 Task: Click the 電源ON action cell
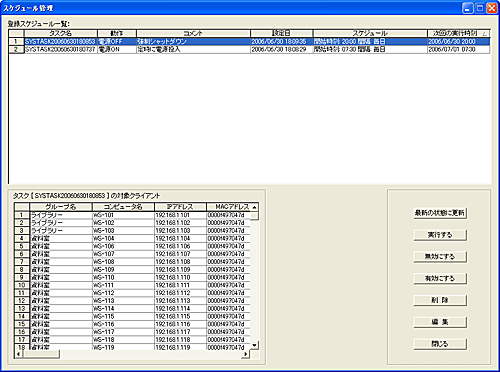117,49
